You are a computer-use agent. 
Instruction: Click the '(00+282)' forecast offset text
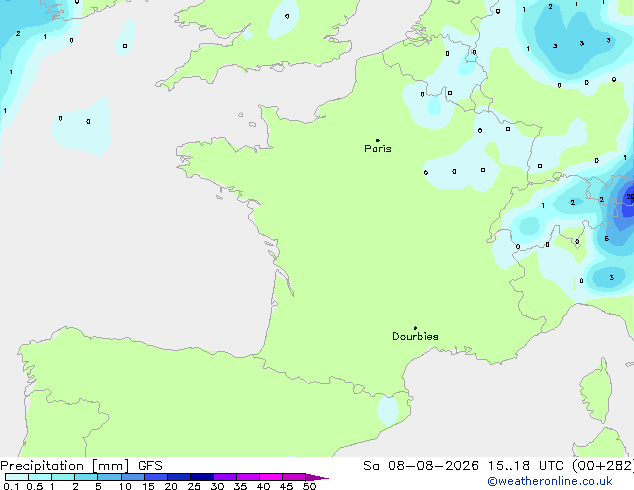(603, 466)
